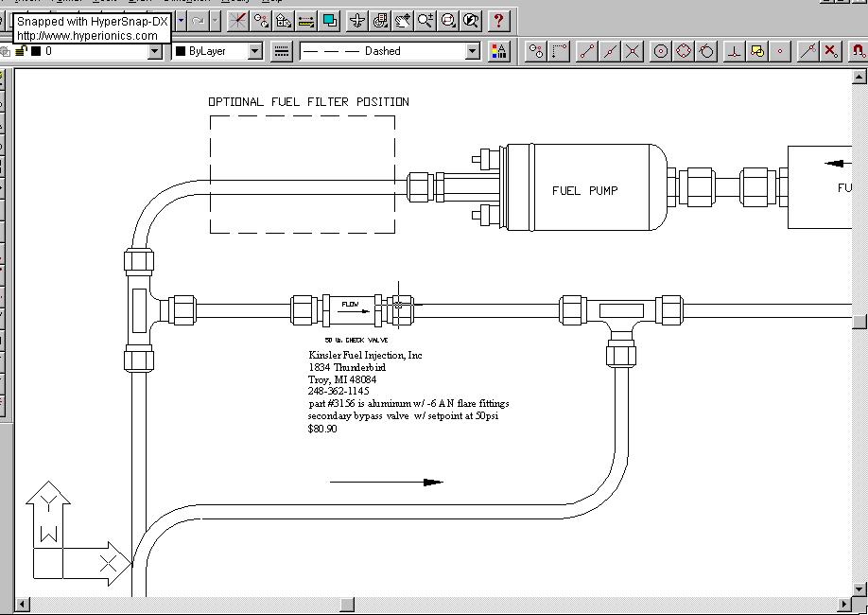Viewport: 868px width, 615px height.
Task: Select the Snap to Intersection tool
Action: (x=633, y=51)
